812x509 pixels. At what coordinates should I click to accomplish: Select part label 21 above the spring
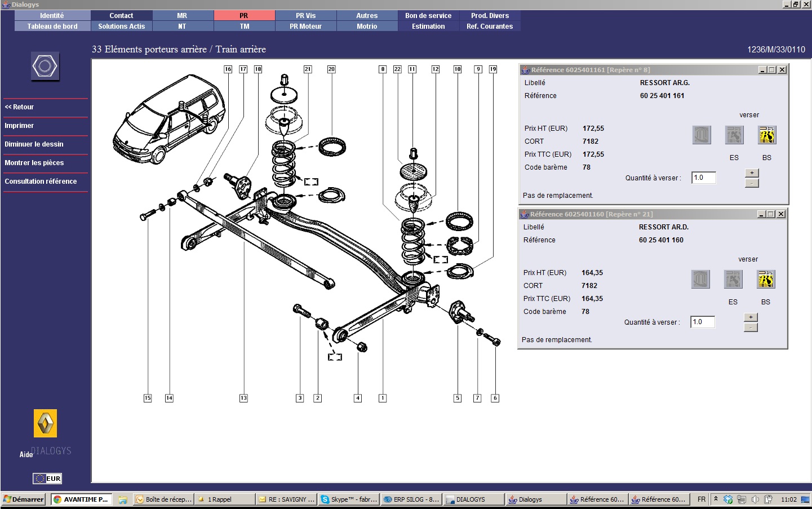click(x=308, y=69)
